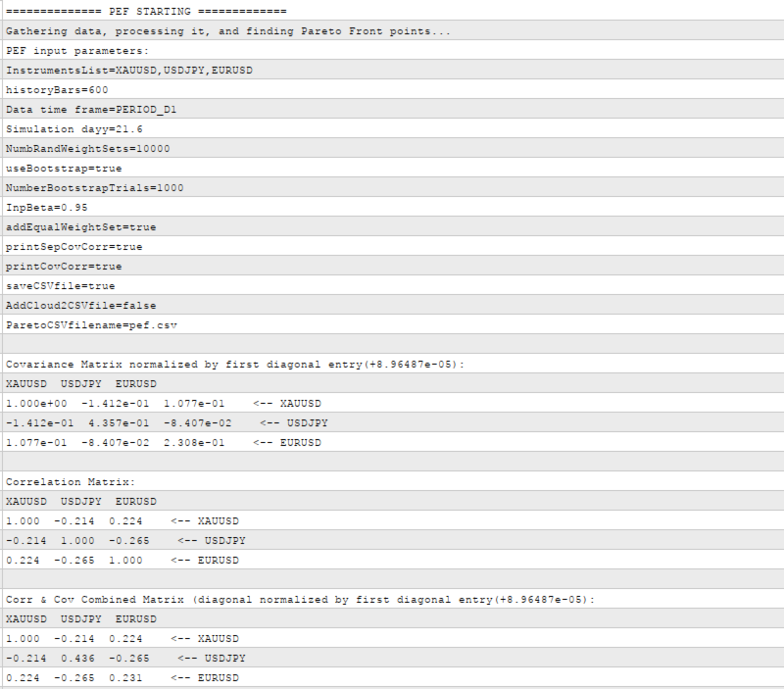Select the printSepCovCorr=true line

coord(393,246)
